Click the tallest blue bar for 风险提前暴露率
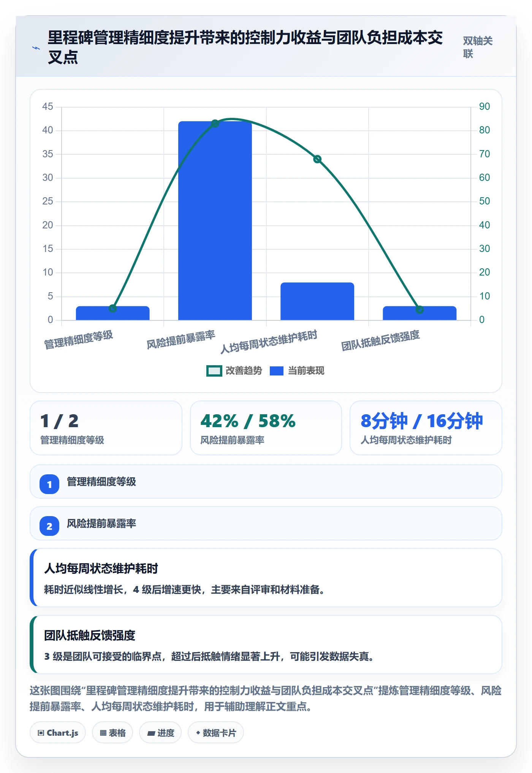This screenshot has width=532, height=773. coord(215,220)
